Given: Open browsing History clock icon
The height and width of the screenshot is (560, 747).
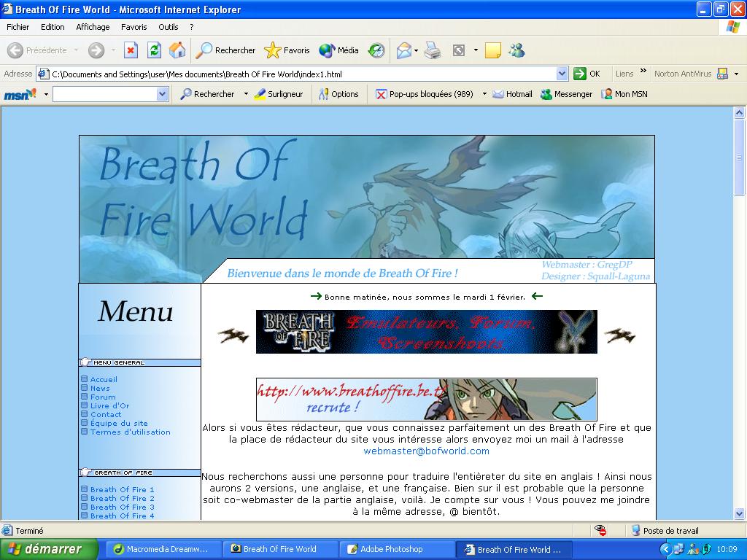Looking at the screenshot, I should coord(376,50).
